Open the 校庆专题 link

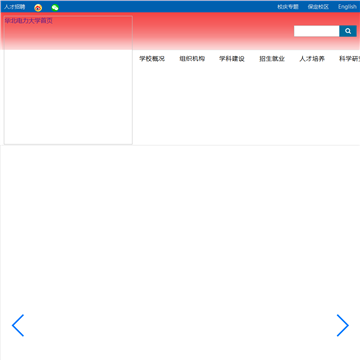point(288,7)
